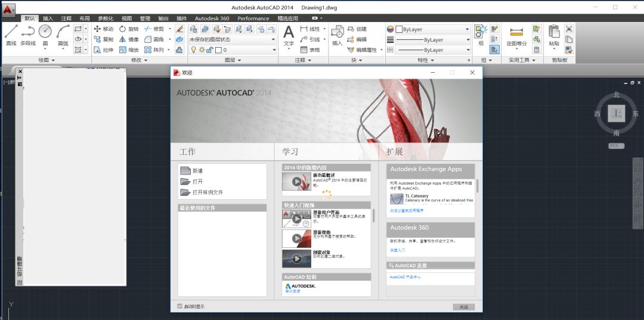Click the 表格 (Table) tool

coord(311,50)
